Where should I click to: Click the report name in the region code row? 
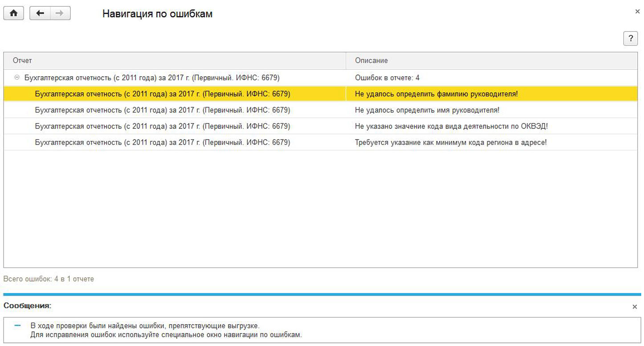click(162, 142)
